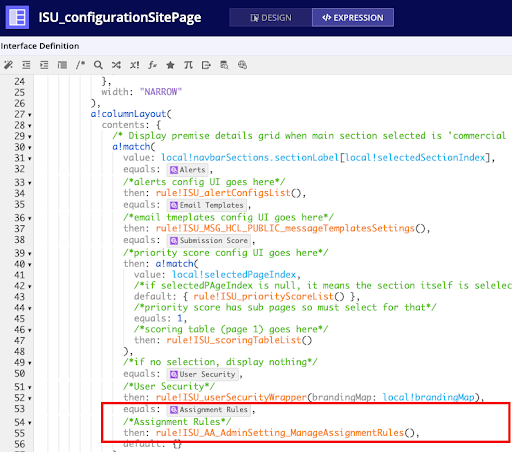The image size is (512, 452).
Task: Switch to the DESIGN mode tab
Action: click(x=271, y=18)
